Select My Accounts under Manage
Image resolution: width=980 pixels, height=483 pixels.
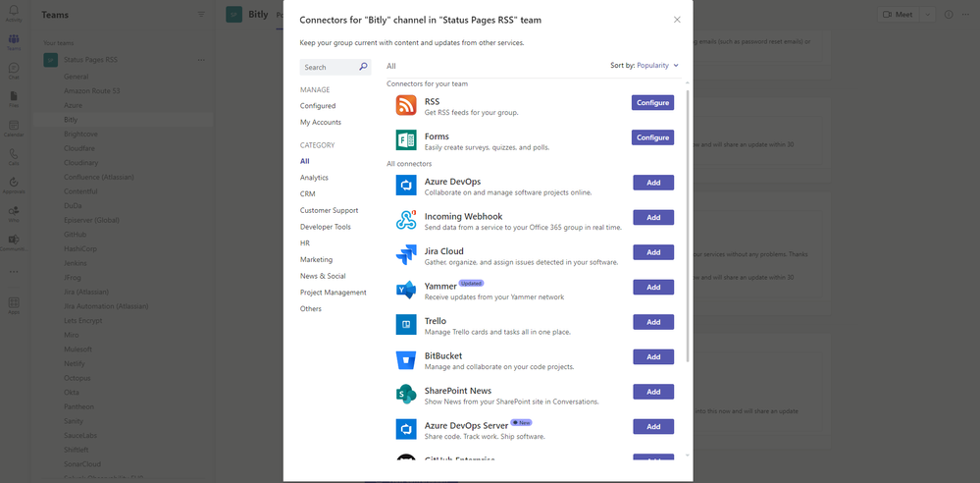pyautogui.click(x=321, y=122)
